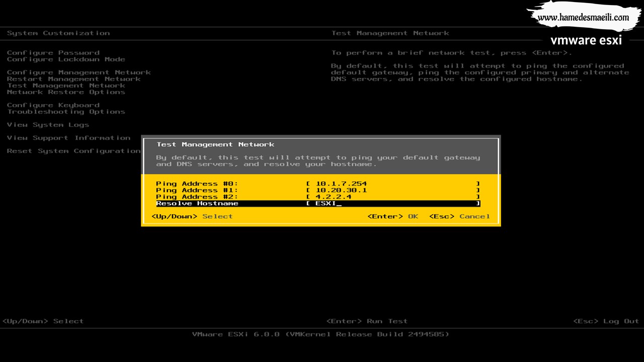Open Configure Management Network option
This screenshot has height=362, width=644.
79,72
